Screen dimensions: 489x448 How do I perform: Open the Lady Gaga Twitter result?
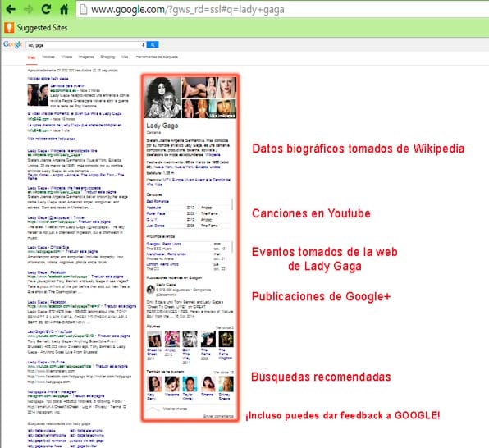click(56, 217)
